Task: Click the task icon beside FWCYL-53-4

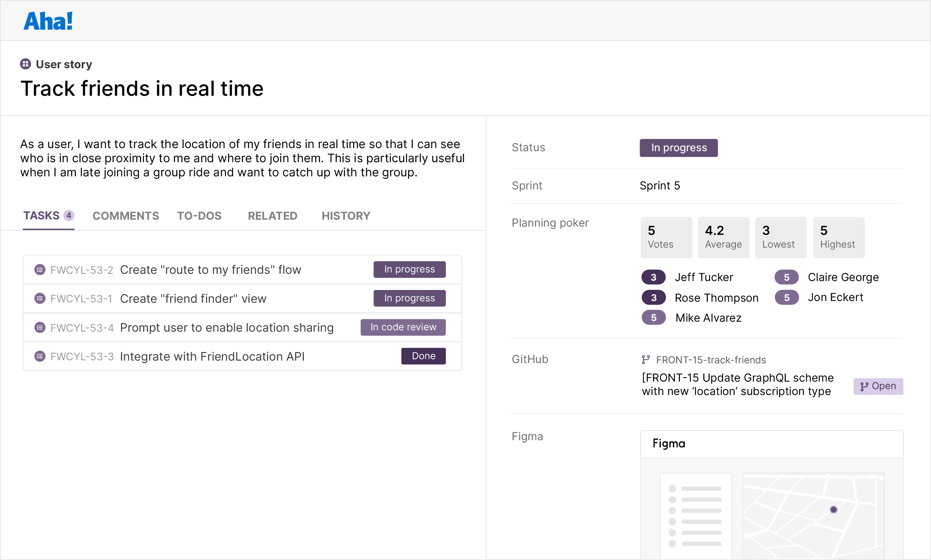Action: coord(40,327)
